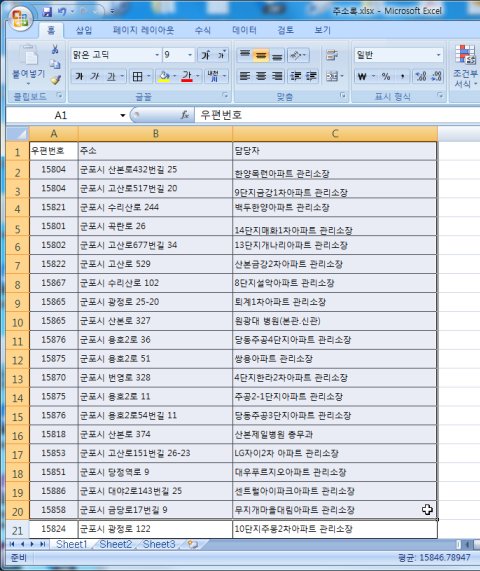Image resolution: width=480 pixels, height=571 pixels.
Task: Toggle bold formatting button
Action: click(79, 76)
